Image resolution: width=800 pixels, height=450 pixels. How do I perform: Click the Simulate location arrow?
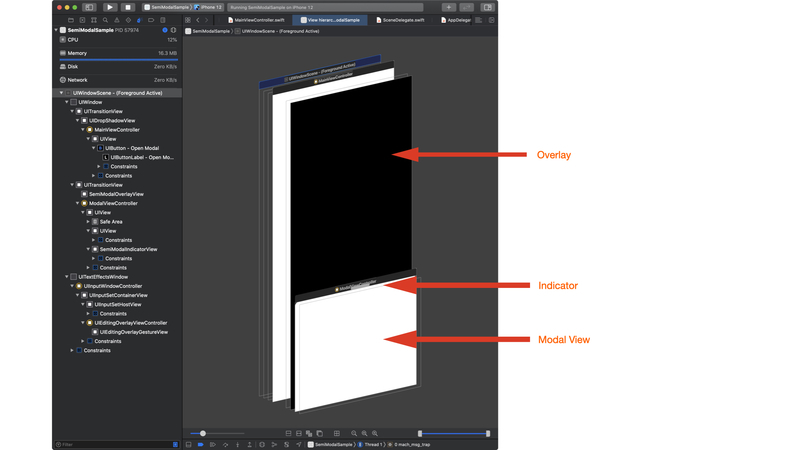coord(298,444)
